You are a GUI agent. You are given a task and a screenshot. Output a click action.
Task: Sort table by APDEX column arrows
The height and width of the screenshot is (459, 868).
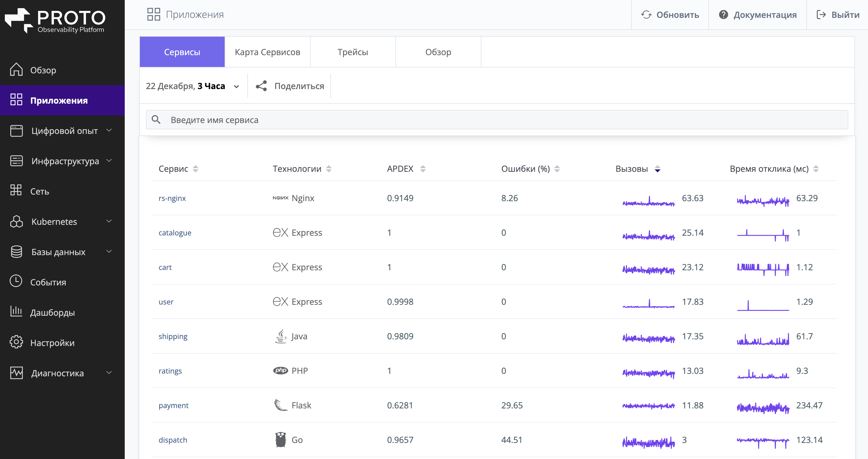(423, 169)
